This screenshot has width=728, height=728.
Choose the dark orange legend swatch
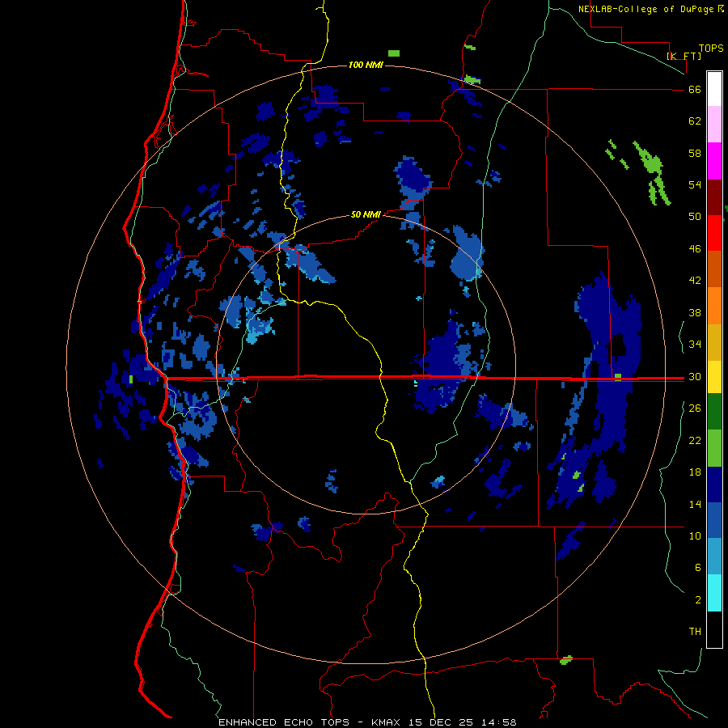click(714, 269)
